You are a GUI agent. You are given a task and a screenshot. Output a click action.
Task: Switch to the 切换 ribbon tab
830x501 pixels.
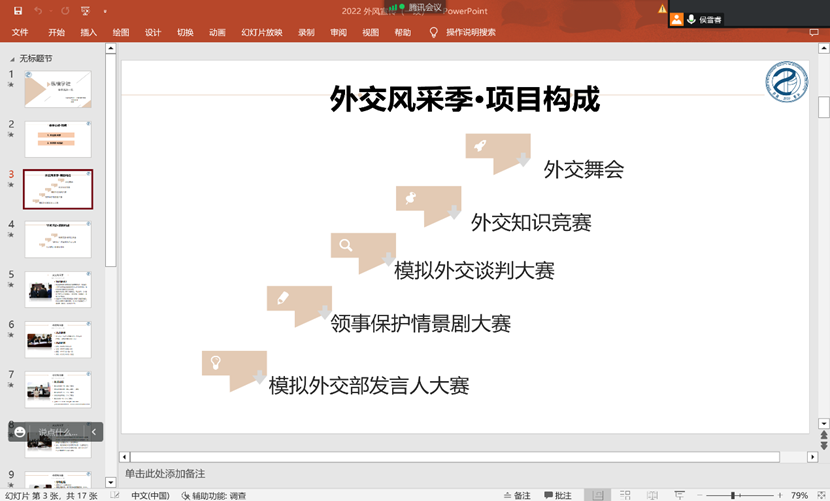point(185,32)
